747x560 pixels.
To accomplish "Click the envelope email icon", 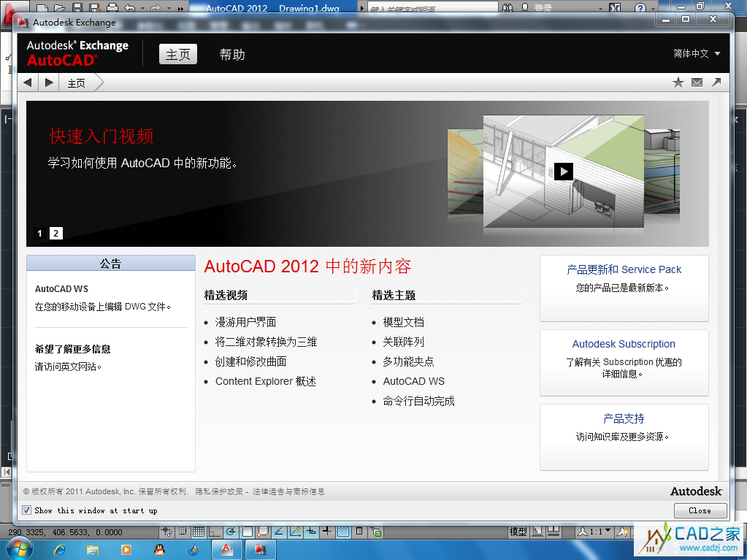I will [697, 83].
